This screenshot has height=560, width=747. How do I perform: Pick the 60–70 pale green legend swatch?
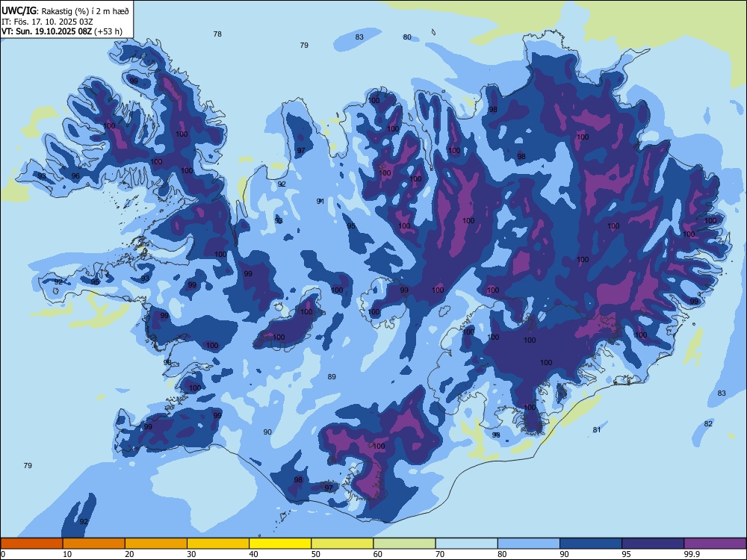pos(404,544)
